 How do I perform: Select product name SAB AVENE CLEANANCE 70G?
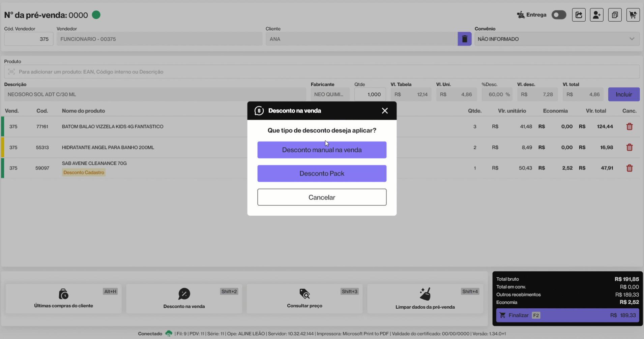tap(94, 163)
